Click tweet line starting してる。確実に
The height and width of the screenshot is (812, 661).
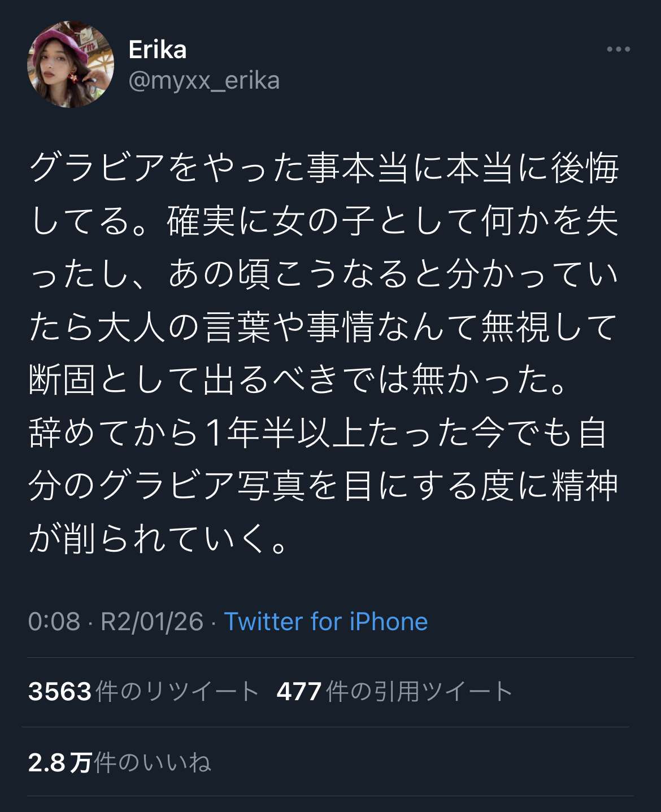click(324, 221)
